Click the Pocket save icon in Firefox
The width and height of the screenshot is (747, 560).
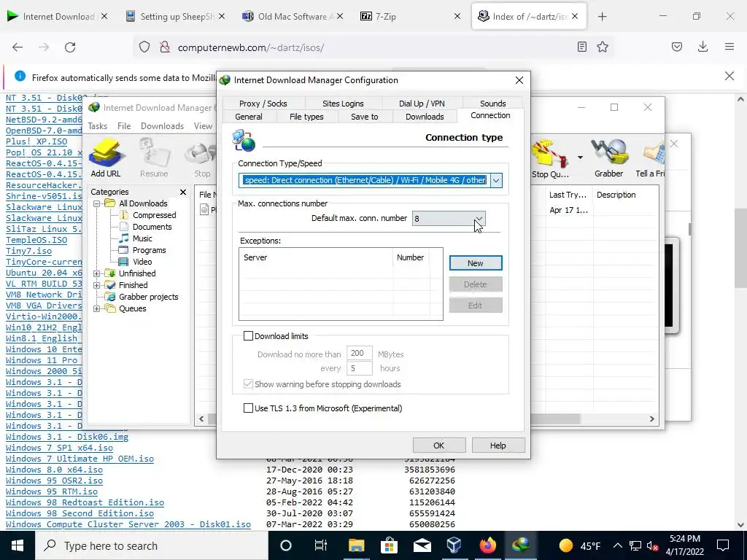[x=677, y=47]
